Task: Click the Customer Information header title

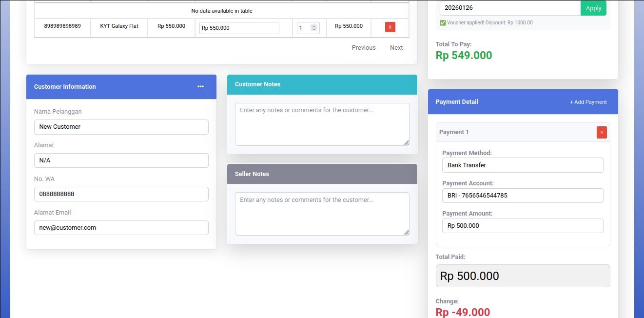Action: click(x=65, y=87)
